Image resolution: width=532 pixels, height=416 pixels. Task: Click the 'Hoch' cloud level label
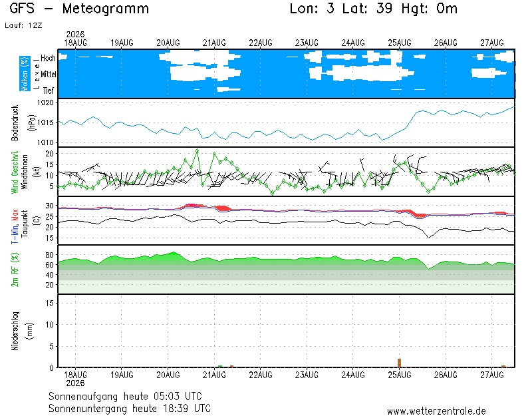click(48, 58)
